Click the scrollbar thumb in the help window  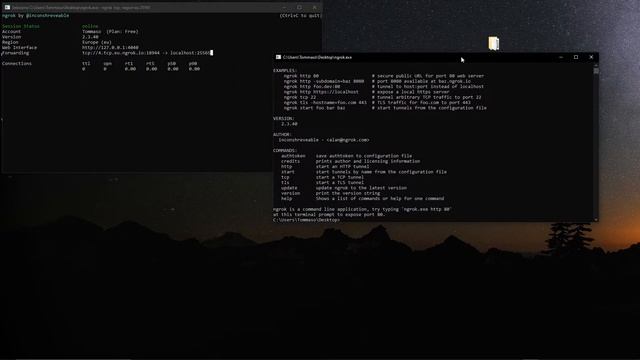pyautogui.click(x=596, y=71)
